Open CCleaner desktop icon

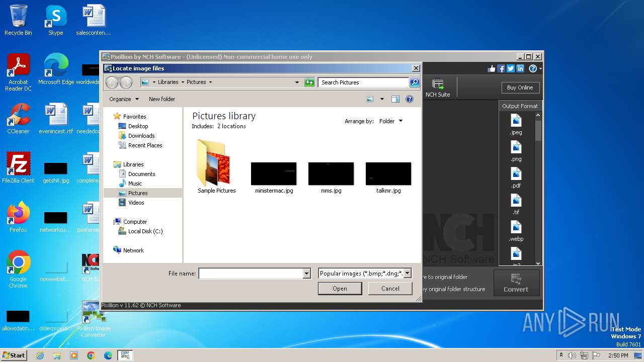tap(18, 119)
